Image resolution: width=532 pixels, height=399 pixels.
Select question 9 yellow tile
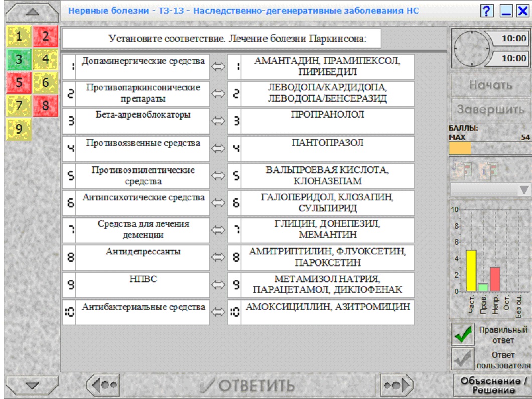[19, 129]
